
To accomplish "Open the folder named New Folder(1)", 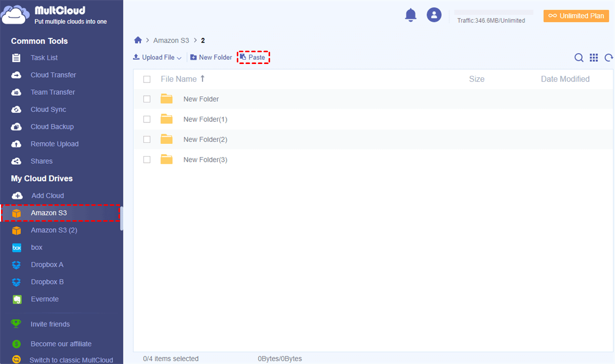I will (x=205, y=119).
